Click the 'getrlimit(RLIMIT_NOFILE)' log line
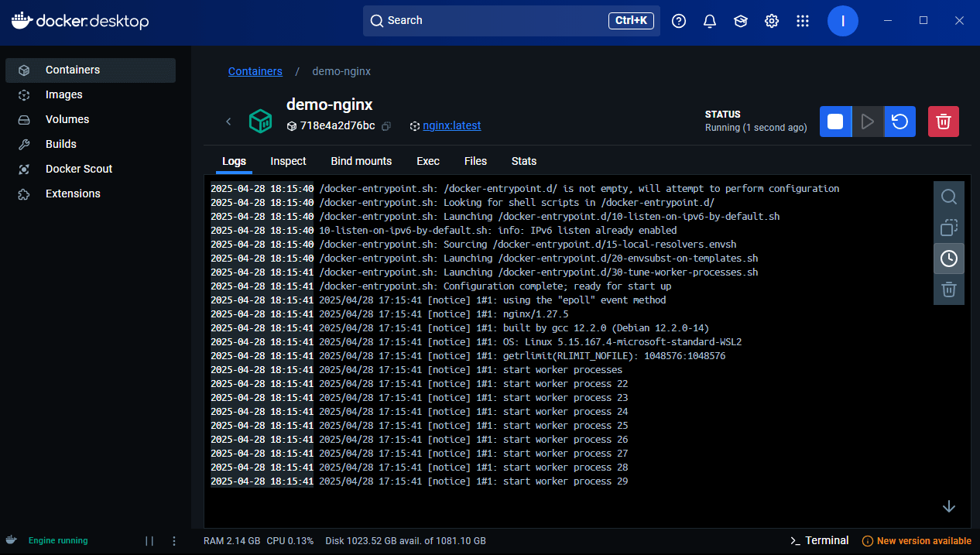 [x=468, y=356]
